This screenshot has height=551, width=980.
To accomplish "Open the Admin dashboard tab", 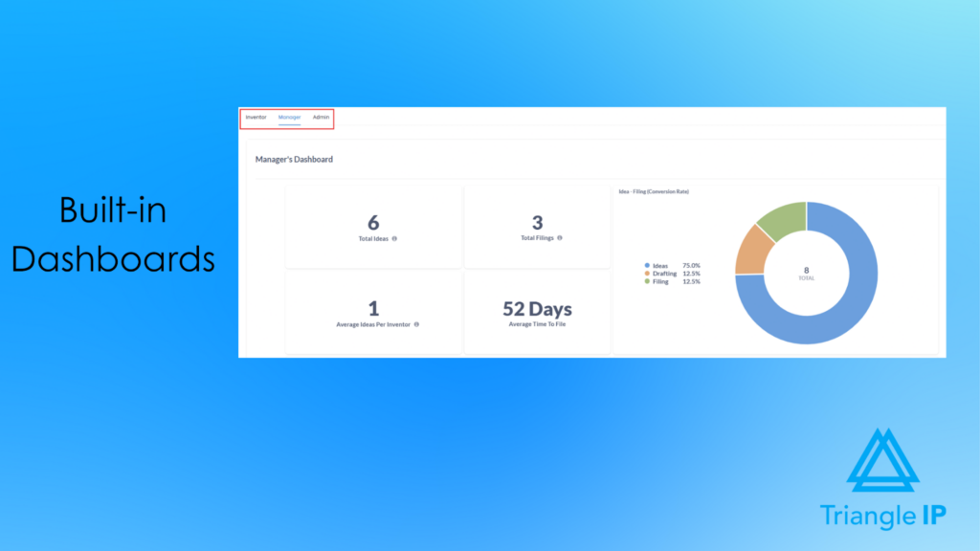I will pyautogui.click(x=321, y=117).
